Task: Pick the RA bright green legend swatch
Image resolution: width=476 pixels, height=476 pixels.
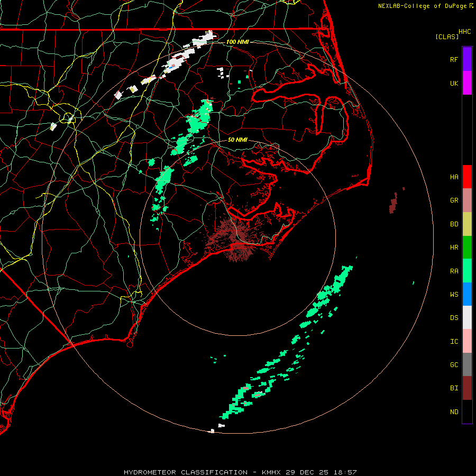Action: [x=467, y=271]
